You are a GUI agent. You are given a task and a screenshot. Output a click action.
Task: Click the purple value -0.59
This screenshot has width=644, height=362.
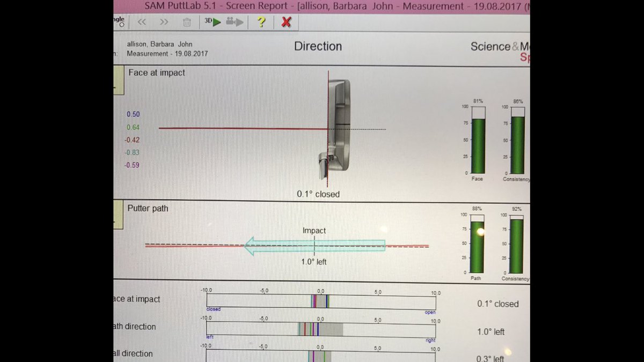click(x=132, y=165)
